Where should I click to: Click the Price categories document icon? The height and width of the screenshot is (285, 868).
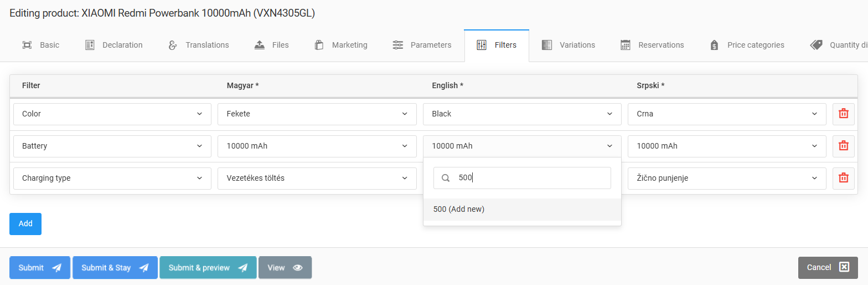(714, 45)
